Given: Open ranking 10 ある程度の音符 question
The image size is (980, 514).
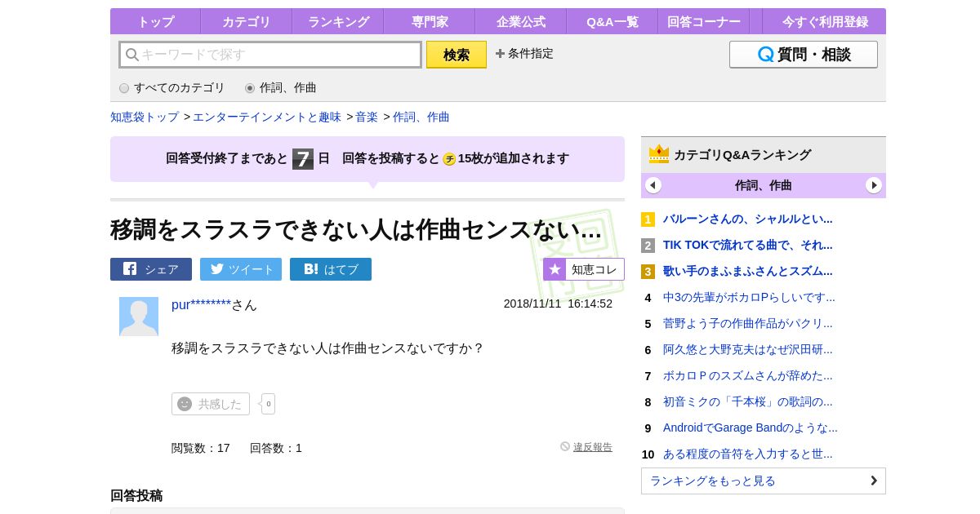Looking at the screenshot, I should [x=747, y=454].
